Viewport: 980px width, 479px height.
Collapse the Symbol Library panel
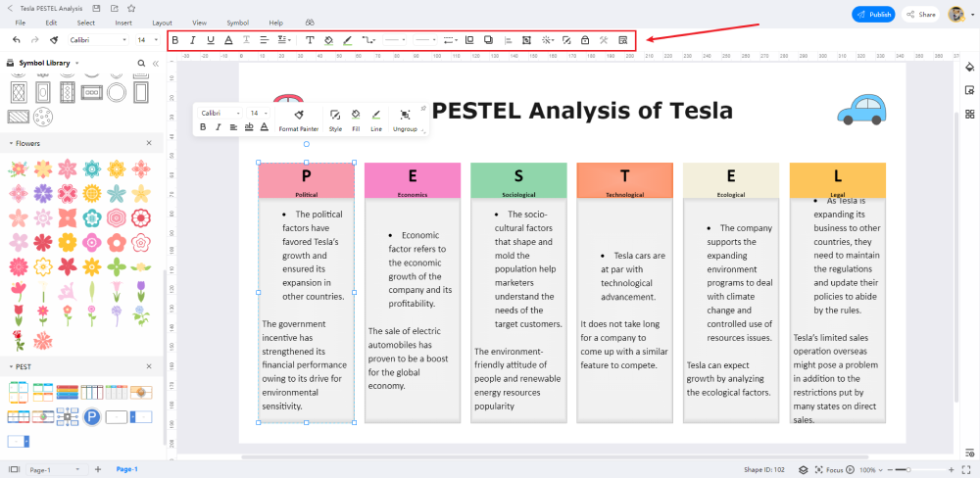tap(156, 63)
